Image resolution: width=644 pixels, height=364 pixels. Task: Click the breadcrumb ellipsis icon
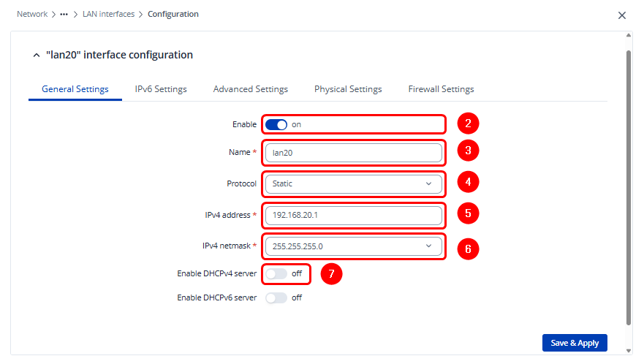tap(64, 14)
